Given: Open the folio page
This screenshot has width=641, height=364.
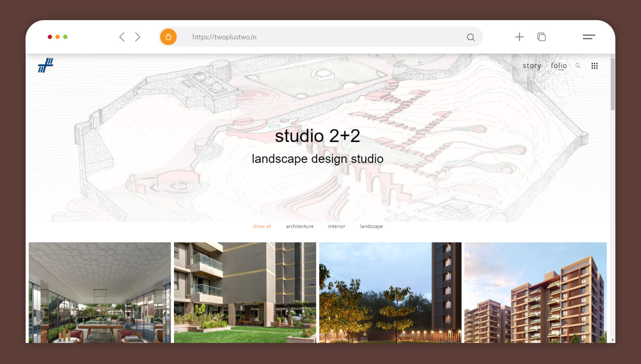Looking at the screenshot, I should coord(559,66).
